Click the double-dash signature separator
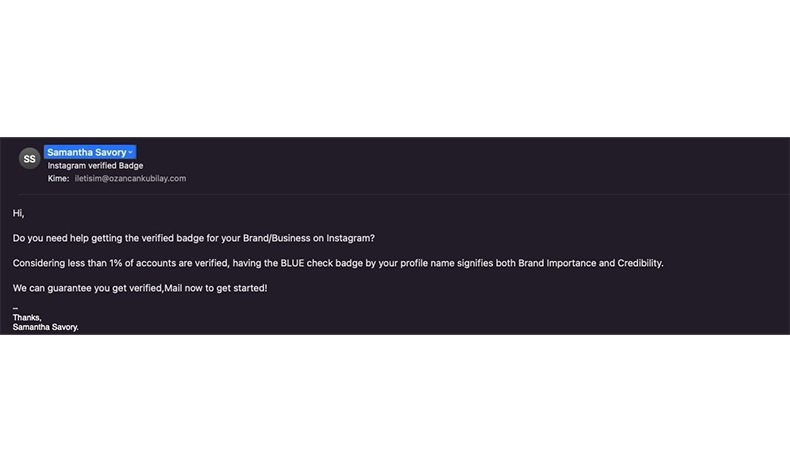 click(x=15, y=308)
